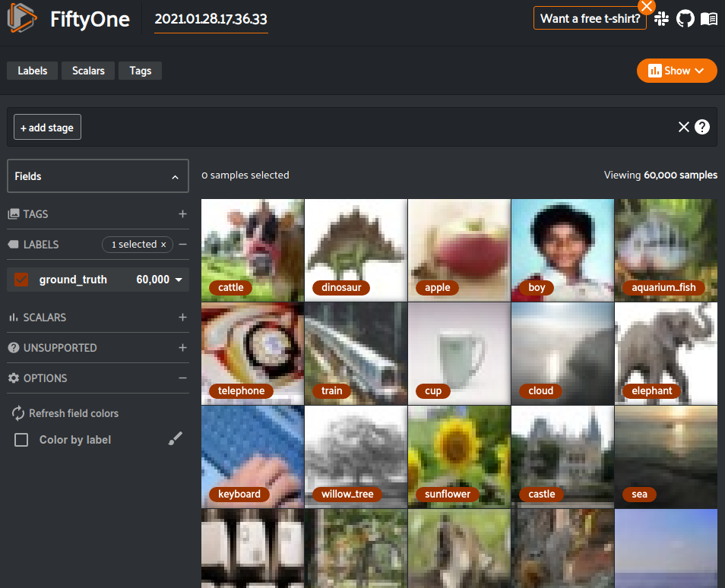
Task: Open the cattle sample thumbnail
Action: coord(252,250)
